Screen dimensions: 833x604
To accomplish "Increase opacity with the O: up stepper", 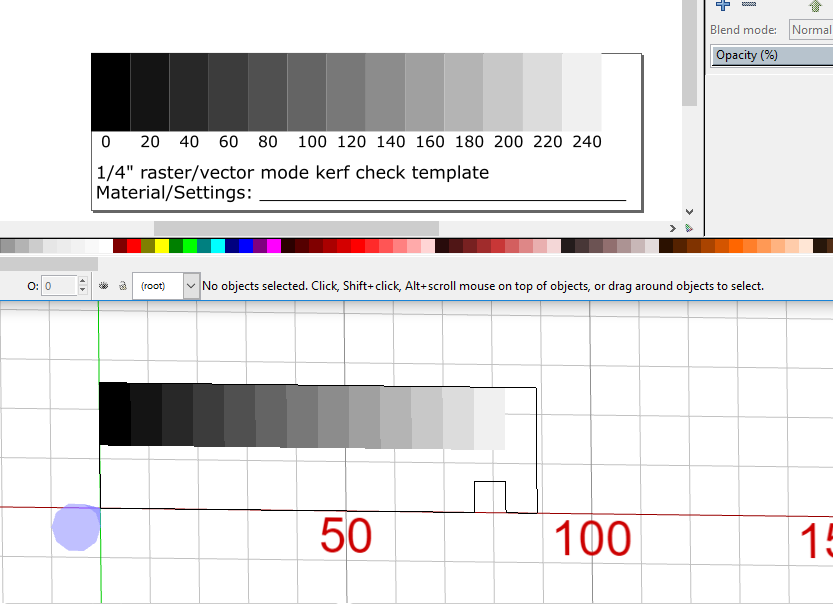I will tap(82, 281).
